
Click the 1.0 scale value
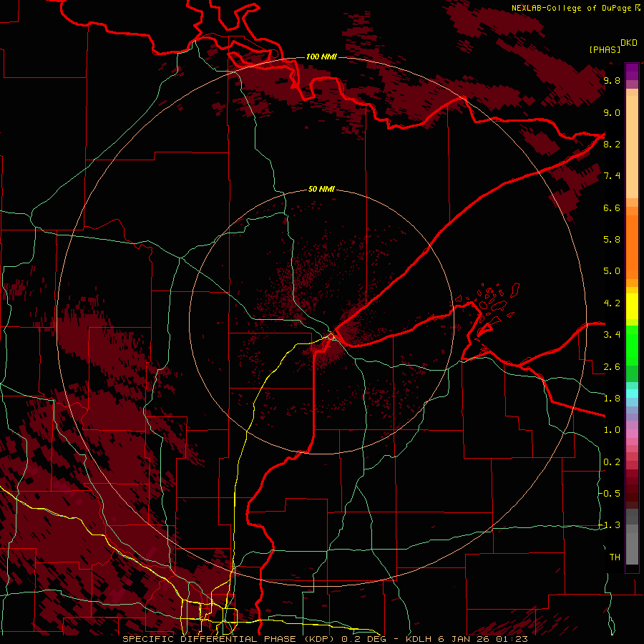click(x=612, y=430)
